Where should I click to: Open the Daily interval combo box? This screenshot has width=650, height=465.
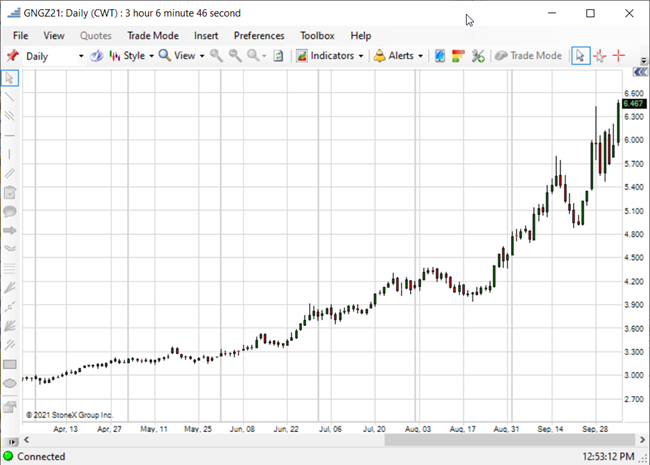[x=54, y=56]
